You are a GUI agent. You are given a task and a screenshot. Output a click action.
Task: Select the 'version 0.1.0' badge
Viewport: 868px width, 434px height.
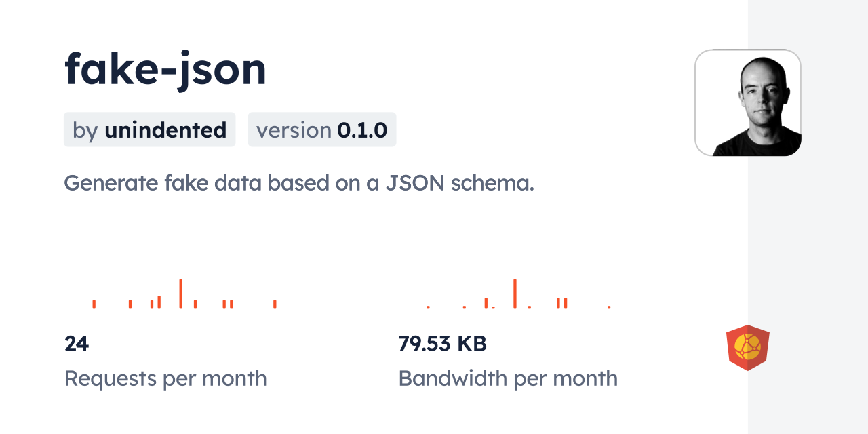tap(321, 130)
